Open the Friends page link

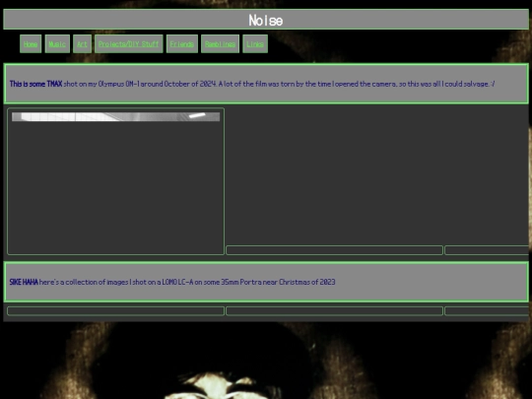click(182, 44)
